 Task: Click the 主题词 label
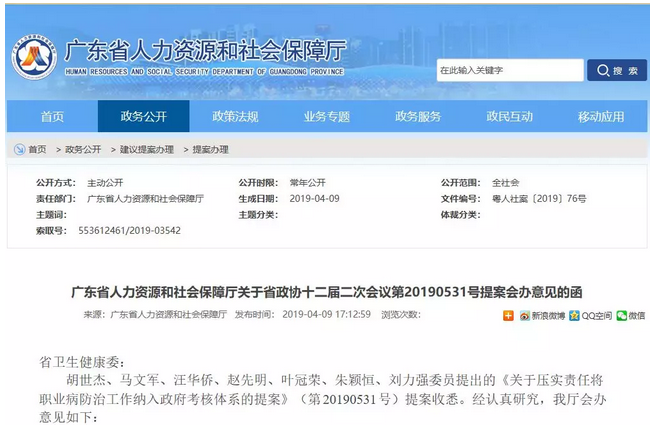(x=51, y=215)
